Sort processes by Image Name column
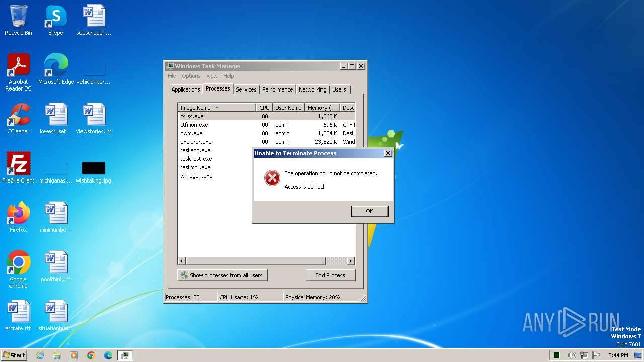 (216, 108)
